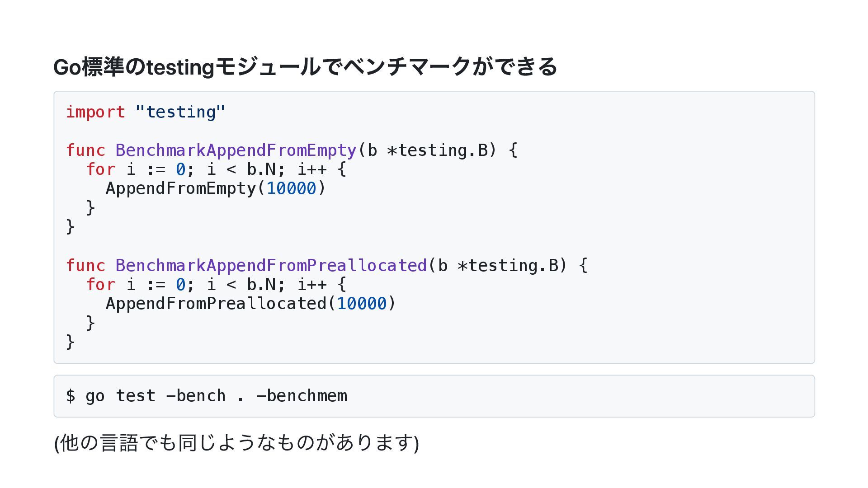
Task: Click the "testing" string literal after import
Action: tap(180, 112)
